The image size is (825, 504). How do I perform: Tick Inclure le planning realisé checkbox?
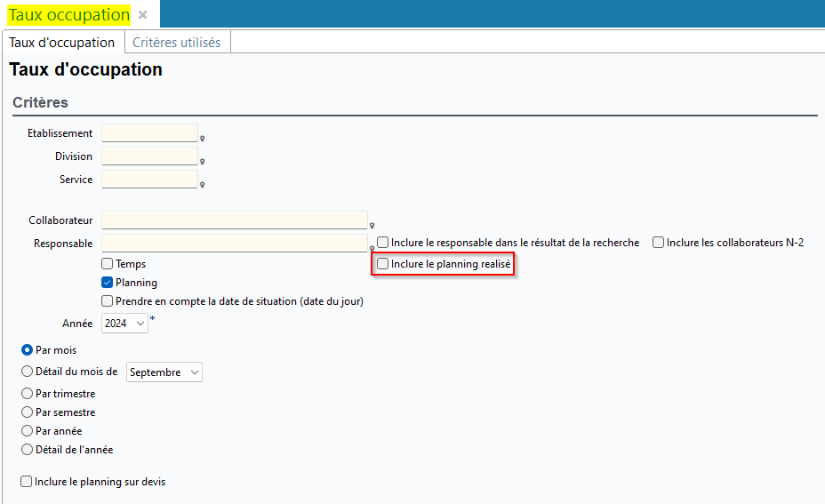tap(383, 264)
